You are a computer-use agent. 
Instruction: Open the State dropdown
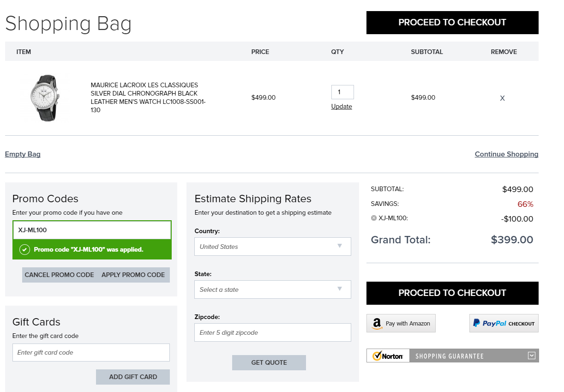(272, 289)
